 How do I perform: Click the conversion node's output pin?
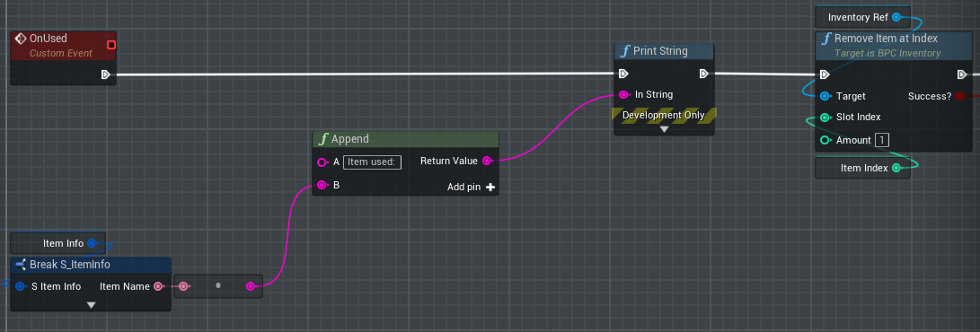(x=251, y=286)
